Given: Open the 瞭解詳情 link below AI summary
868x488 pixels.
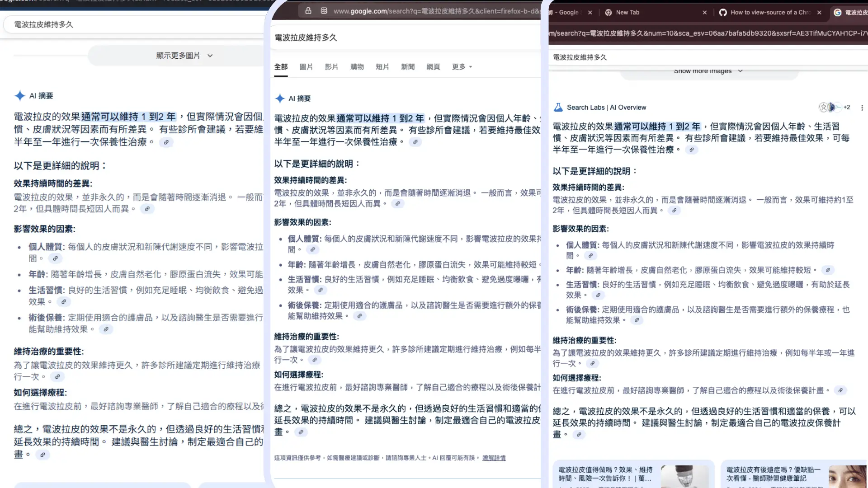Looking at the screenshot, I should pyautogui.click(x=494, y=458).
